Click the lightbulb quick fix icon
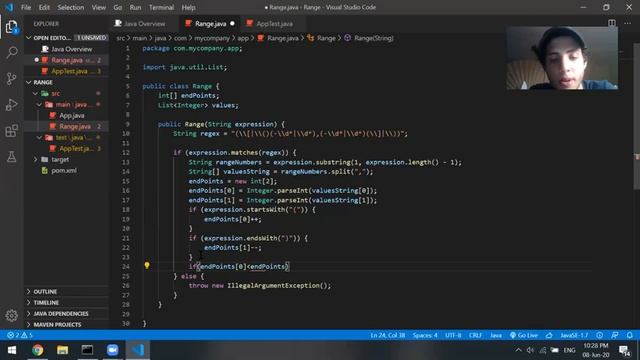The width and height of the screenshot is (640, 360). pos(147,266)
